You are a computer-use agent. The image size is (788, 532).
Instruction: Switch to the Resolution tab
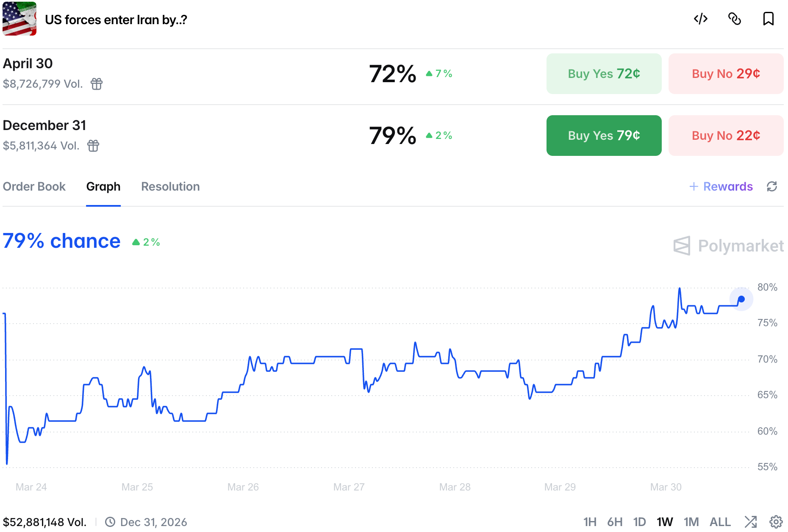tap(170, 186)
